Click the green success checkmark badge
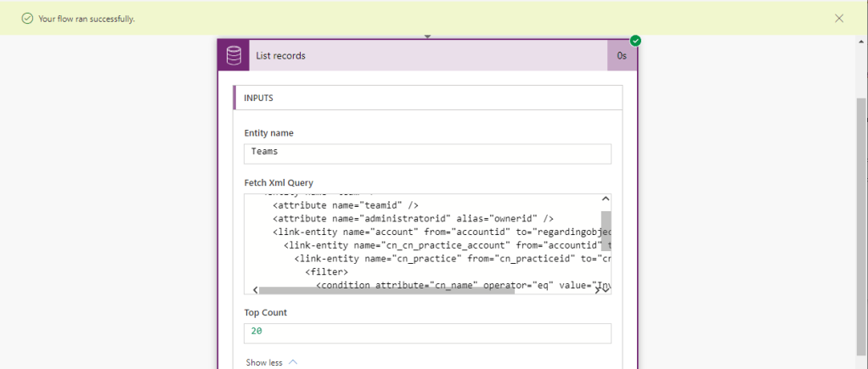Screen dimensions: 868x369 pyautogui.click(x=635, y=41)
